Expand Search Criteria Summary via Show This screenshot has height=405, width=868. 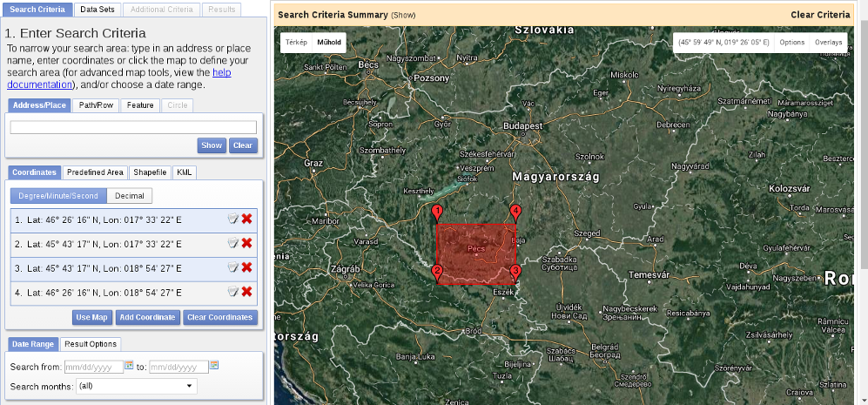click(403, 16)
